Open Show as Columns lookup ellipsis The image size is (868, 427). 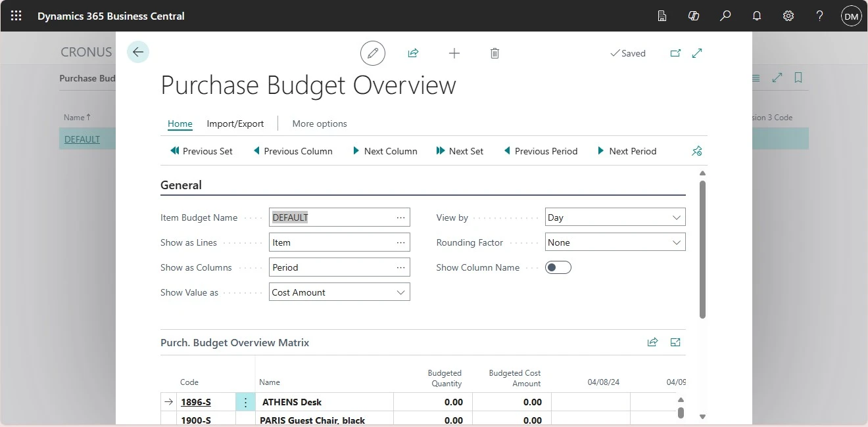400,267
